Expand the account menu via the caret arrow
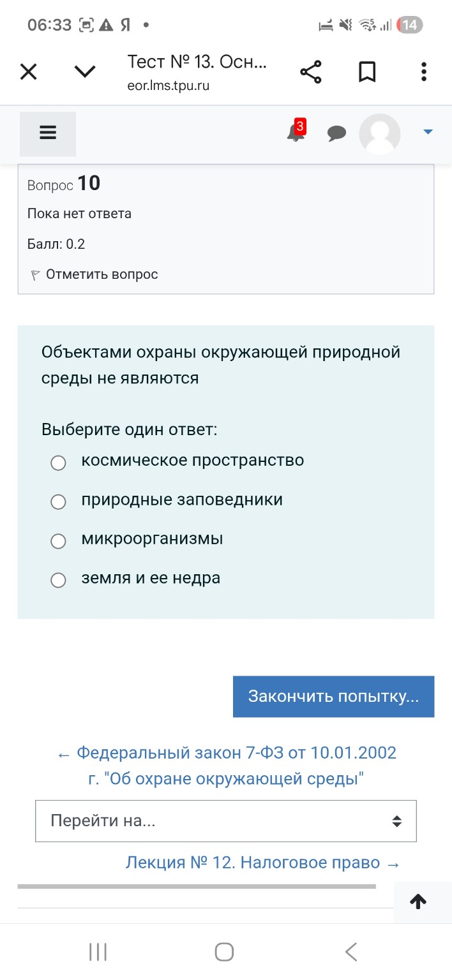Viewport: 452px width, 980px height. pyautogui.click(x=428, y=132)
